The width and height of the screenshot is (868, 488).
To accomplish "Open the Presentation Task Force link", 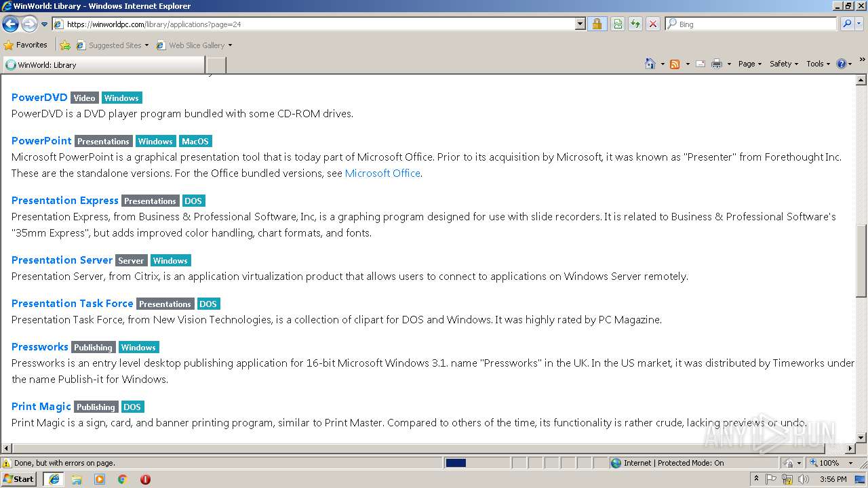I will [x=73, y=304].
